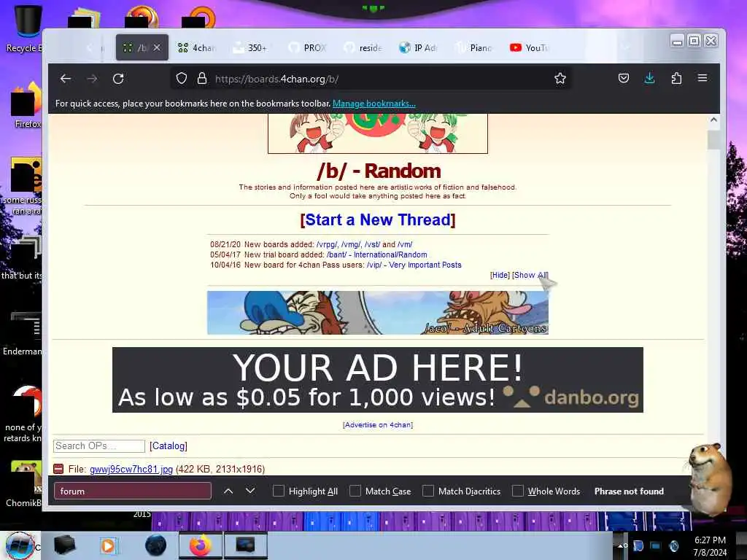Open the Enderman desktop icon

(x=23, y=333)
